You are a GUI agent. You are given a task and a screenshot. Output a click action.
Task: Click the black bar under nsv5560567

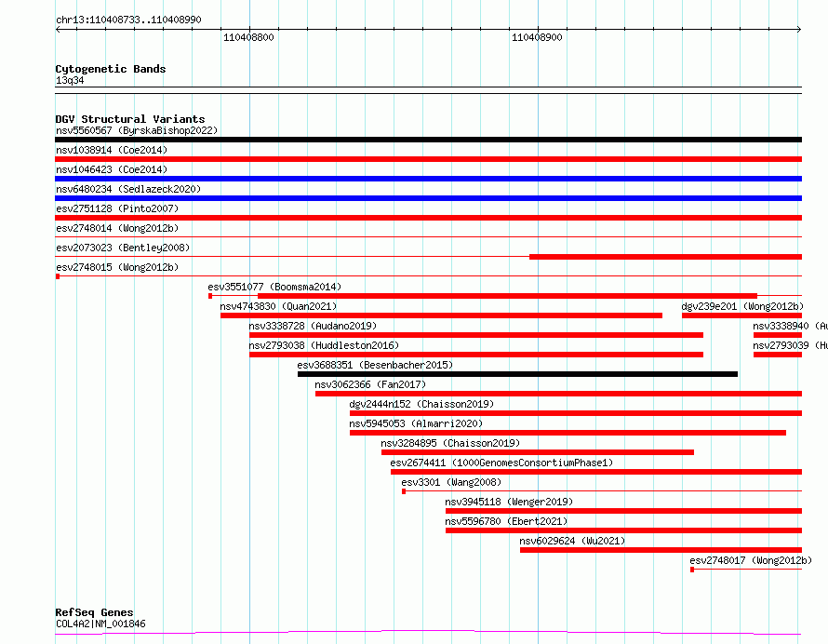tap(428, 140)
